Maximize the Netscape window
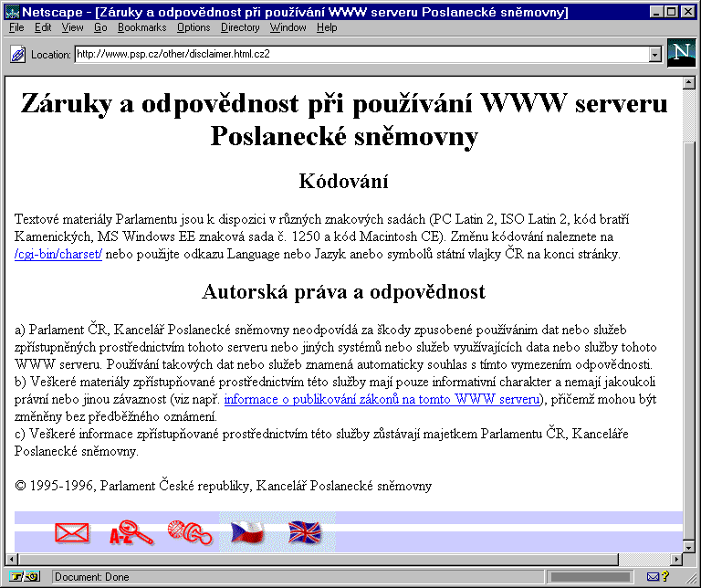This screenshot has height=588, width=701. pos(671,12)
